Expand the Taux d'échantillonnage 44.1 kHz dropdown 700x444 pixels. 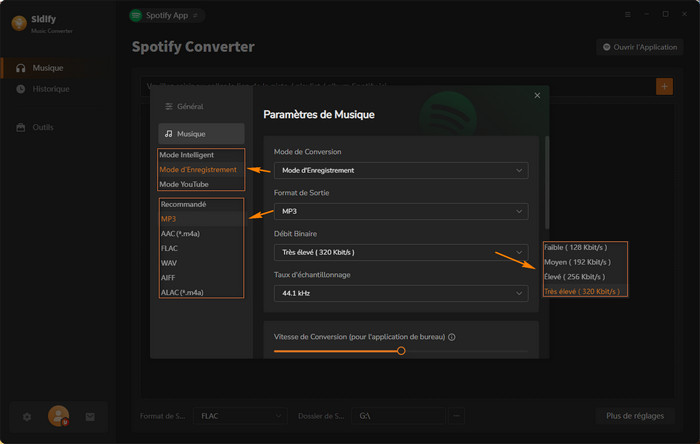401,294
